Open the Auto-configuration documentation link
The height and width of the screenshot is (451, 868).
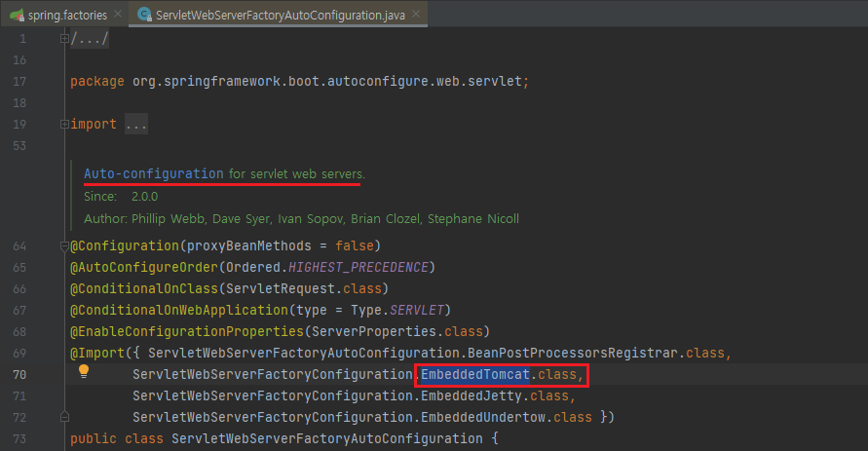[x=153, y=173]
